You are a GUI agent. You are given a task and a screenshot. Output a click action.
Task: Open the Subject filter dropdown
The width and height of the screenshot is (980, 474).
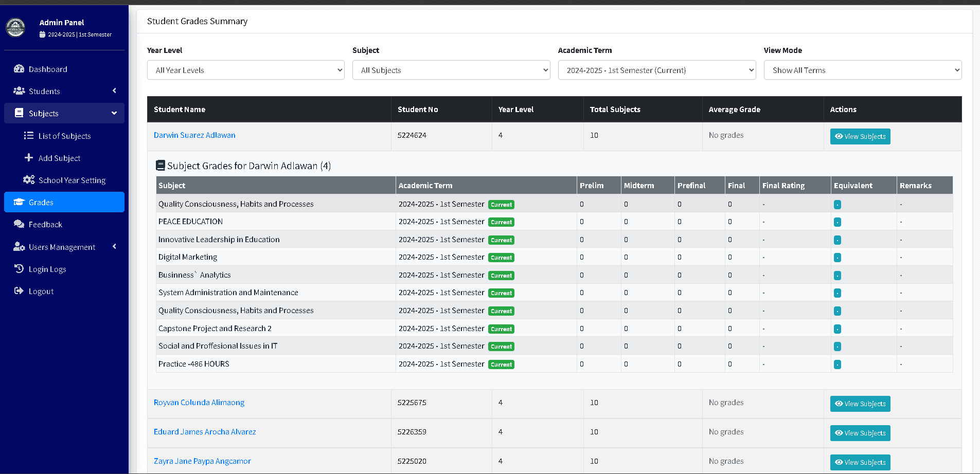click(451, 70)
